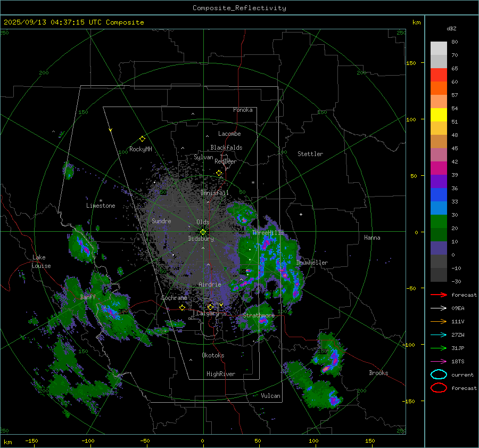Viewport: 479px width, 448px height.
Task: Select the orange 57–60 dBZ swatch
Action: click(439, 88)
